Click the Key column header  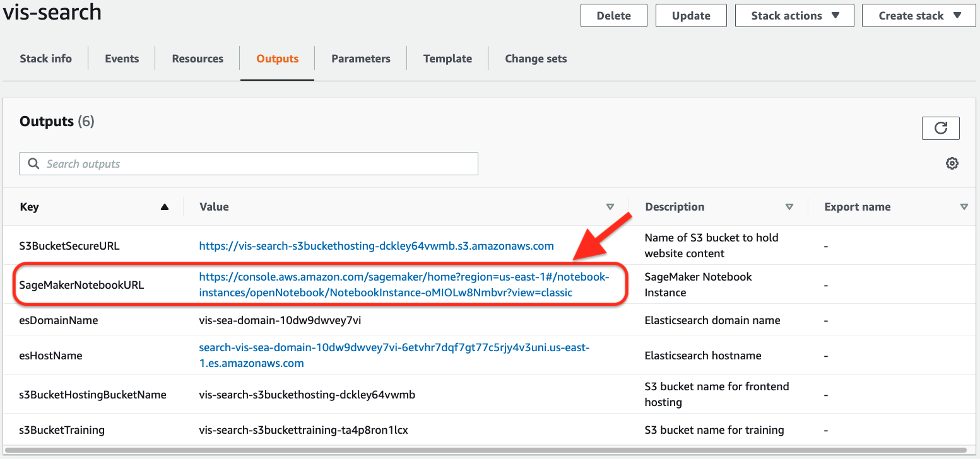click(29, 207)
